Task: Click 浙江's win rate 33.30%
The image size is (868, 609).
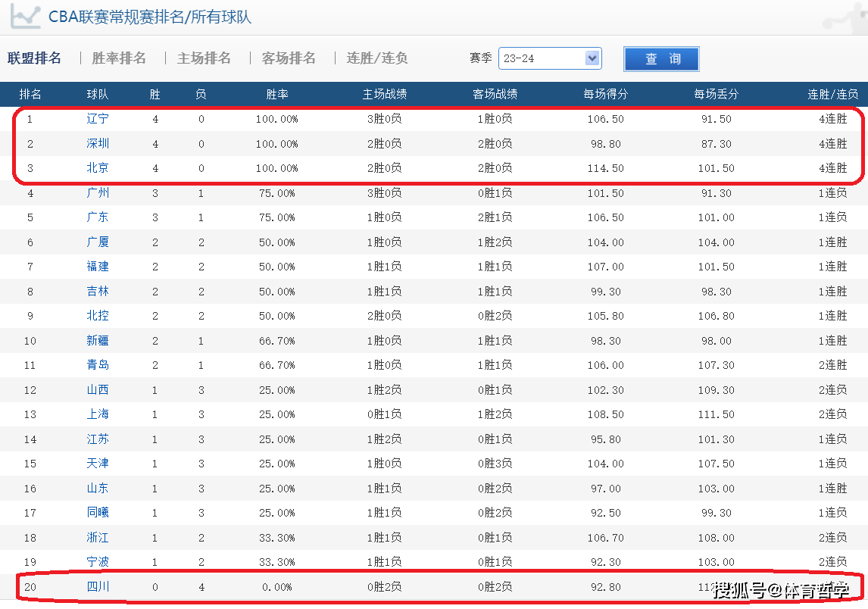Action: [276, 538]
